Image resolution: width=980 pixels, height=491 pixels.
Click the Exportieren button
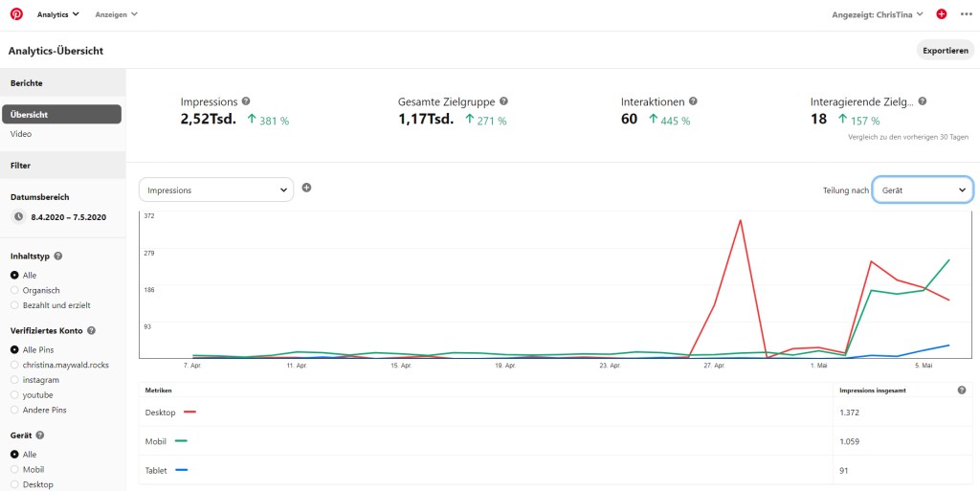(945, 51)
